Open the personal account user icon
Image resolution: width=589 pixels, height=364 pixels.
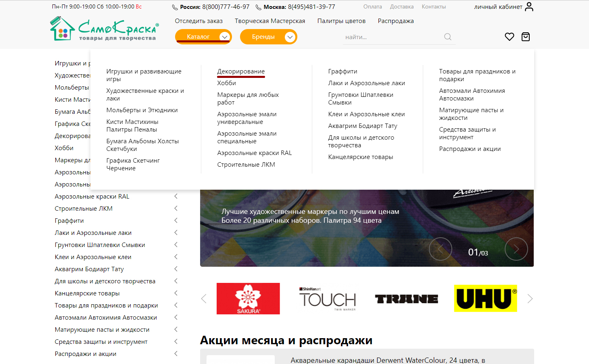click(529, 7)
